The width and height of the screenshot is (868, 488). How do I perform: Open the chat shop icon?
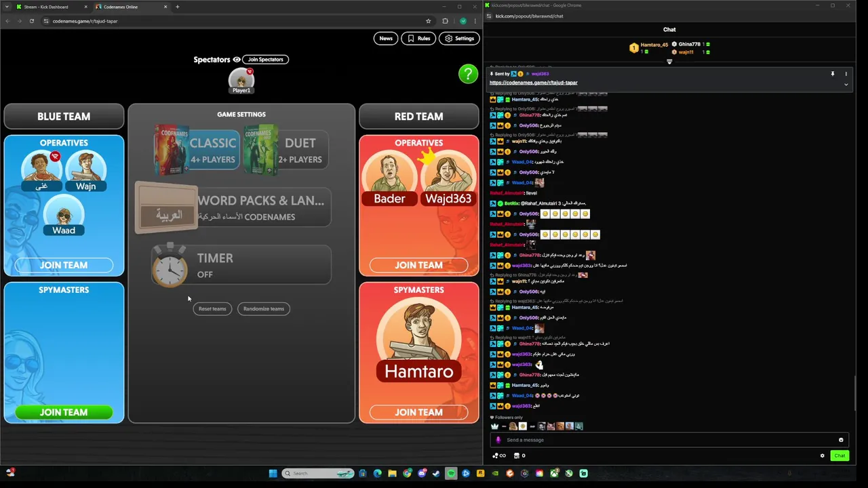[x=517, y=455]
